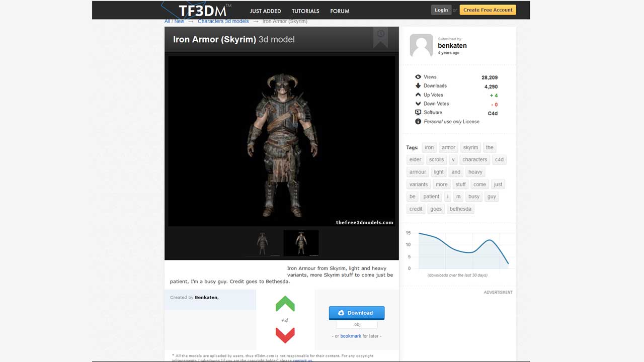Click the 'the' tag
Image resolution: width=644 pixels, height=362 pixels.
click(490, 147)
